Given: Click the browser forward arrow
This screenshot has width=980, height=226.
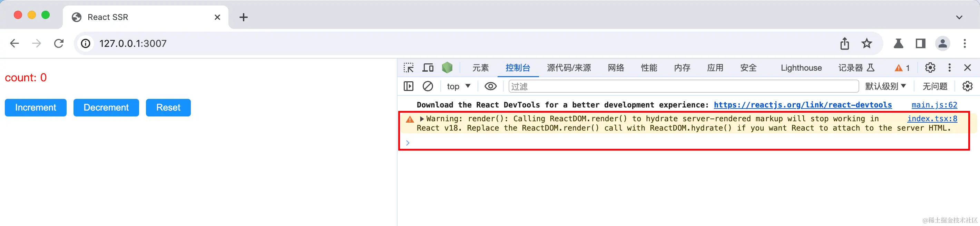Looking at the screenshot, I should tap(37, 43).
